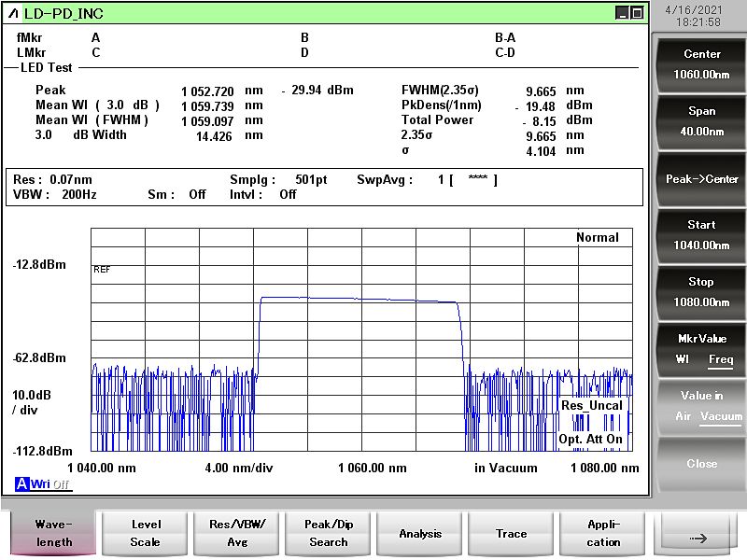Open the Res/VBW/Avg menu
747x560 pixels.
pyautogui.click(x=236, y=534)
